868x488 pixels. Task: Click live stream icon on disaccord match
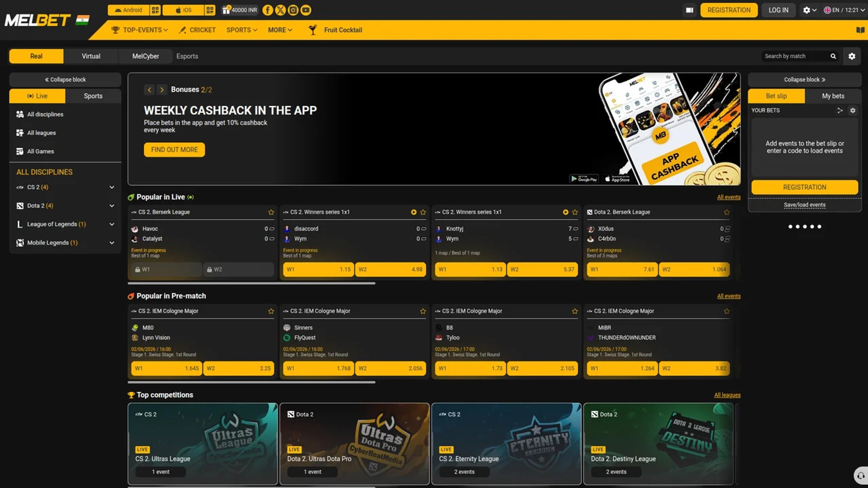414,212
